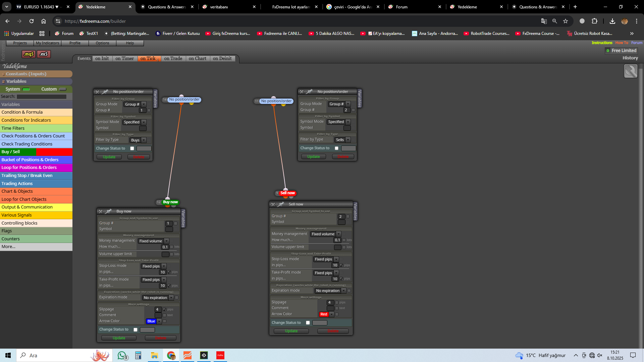The width and height of the screenshot is (644, 362).
Task: Open Stop-Loss mode dropdown in Sell now panel
Action: coord(326,259)
